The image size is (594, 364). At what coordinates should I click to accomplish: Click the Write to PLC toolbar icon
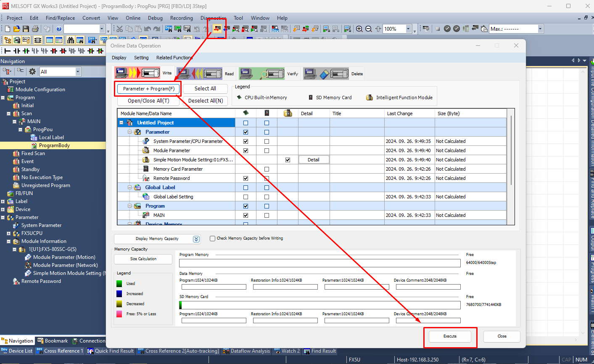(x=217, y=29)
